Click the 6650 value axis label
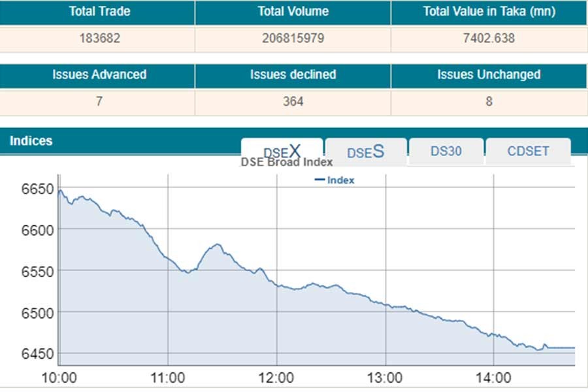Screen dimensions: 588x392 [x=37, y=190]
